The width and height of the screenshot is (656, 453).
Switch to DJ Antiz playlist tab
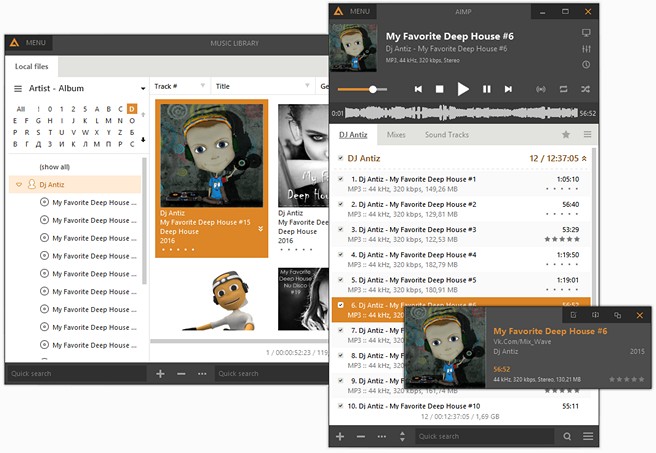(353, 135)
